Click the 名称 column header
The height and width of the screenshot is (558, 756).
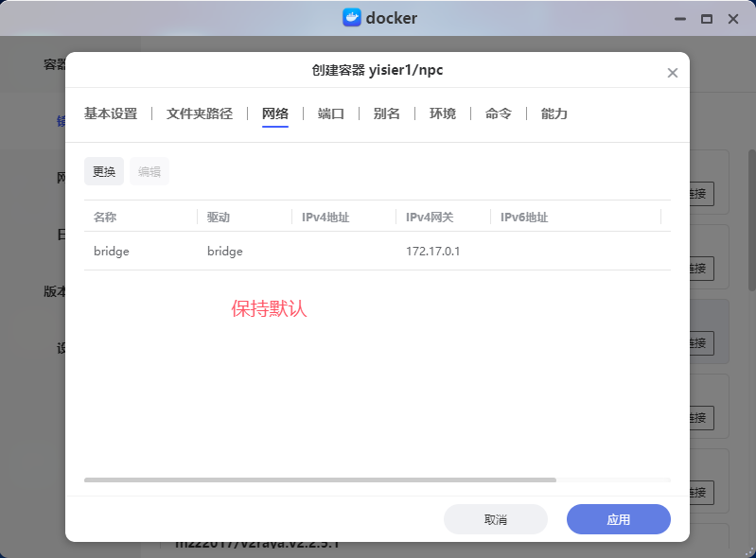coord(105,218)
